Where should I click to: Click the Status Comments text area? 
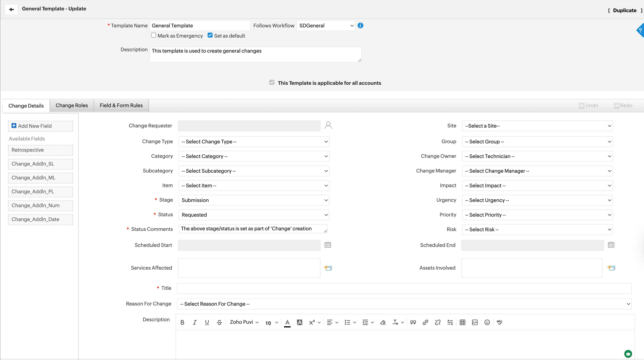point(253,229)
